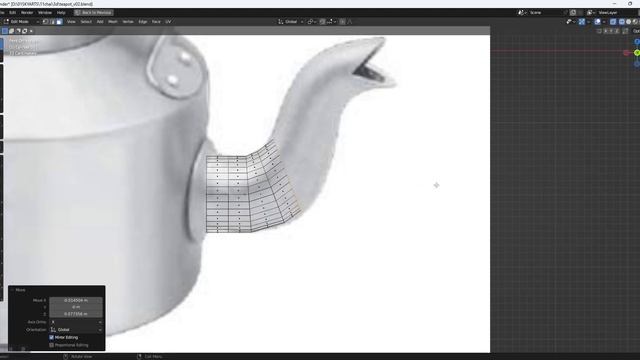Open the UV menu
This screenshot has height=360, width=640.
pos(168,22)
